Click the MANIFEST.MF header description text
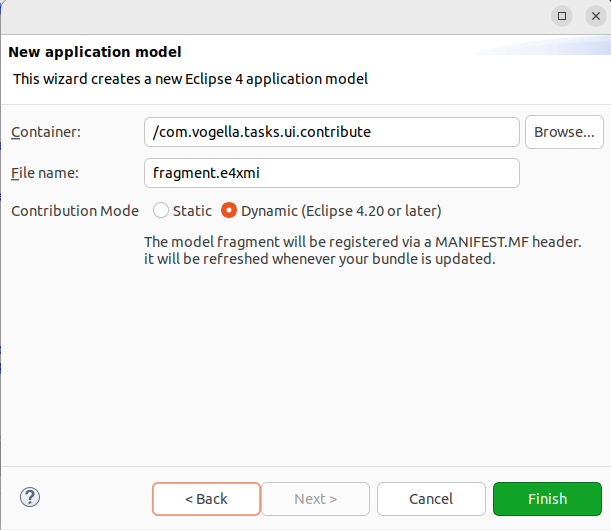The width and height of the screenshot is (611, 530). pyautogui.click(x=362, y=250)
